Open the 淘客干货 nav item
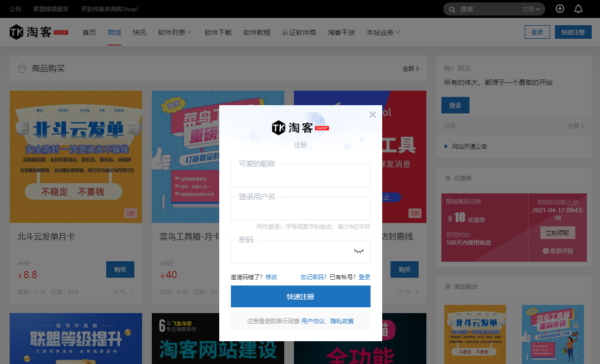600x364 pixels. (x=341, y=32)
